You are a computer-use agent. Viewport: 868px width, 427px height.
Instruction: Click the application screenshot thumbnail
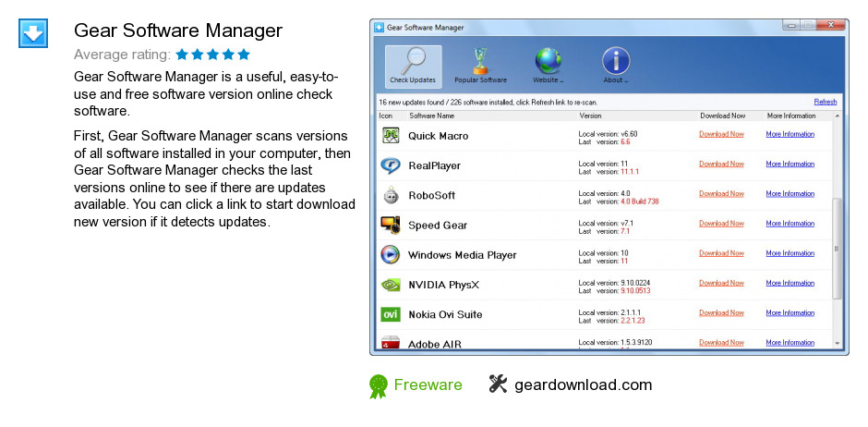pyautogui.click(x=609, y=187)
